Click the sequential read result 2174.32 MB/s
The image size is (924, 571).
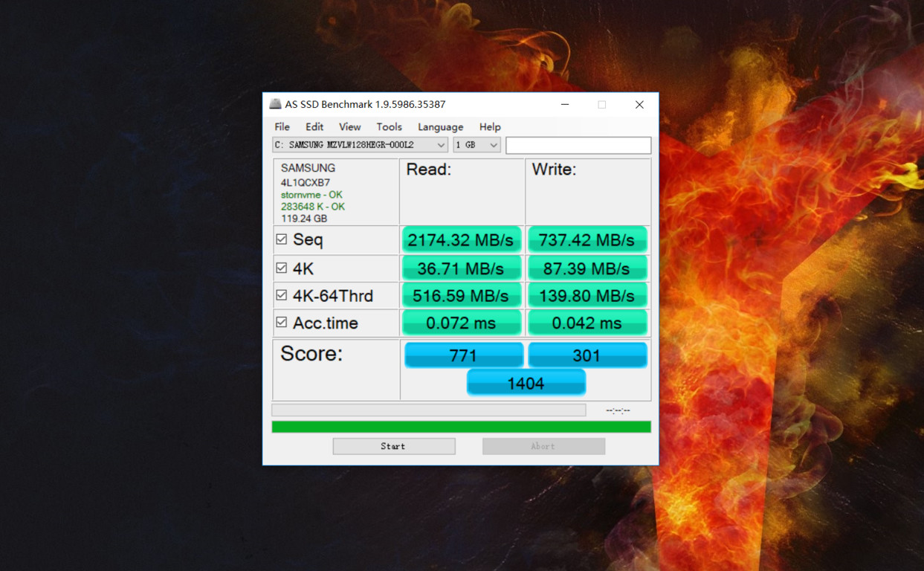(x=461, y=239)
